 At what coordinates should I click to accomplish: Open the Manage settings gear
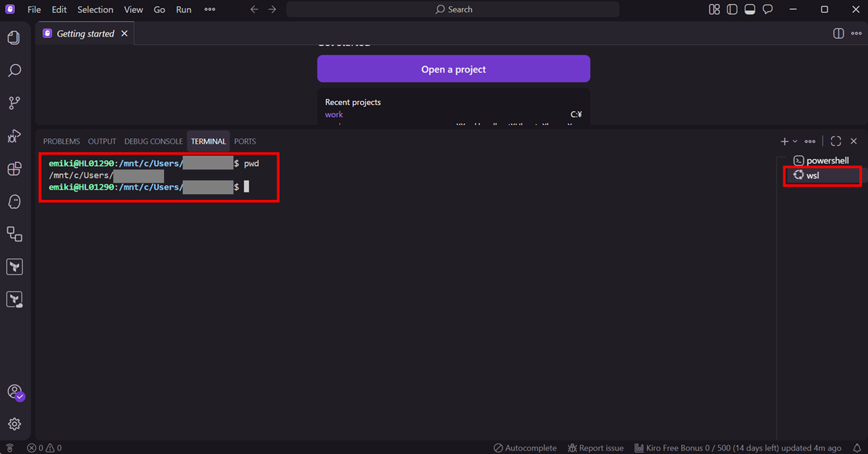click(14, 424)
